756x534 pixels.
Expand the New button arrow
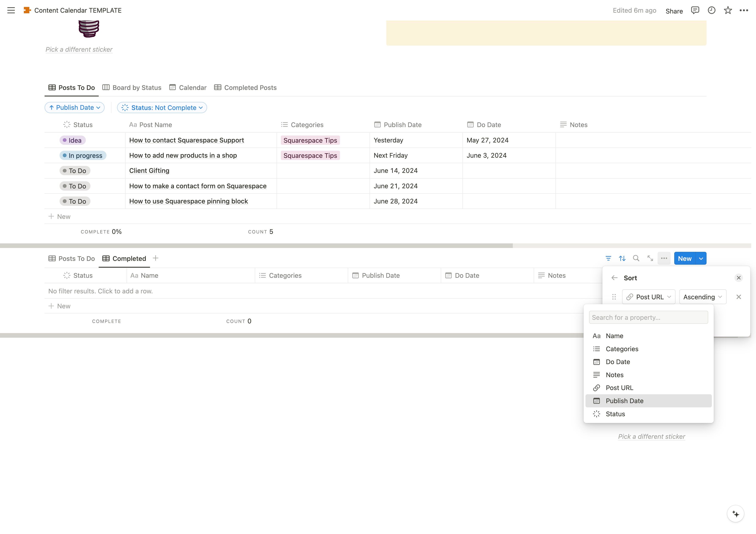[x=701, y=258]
